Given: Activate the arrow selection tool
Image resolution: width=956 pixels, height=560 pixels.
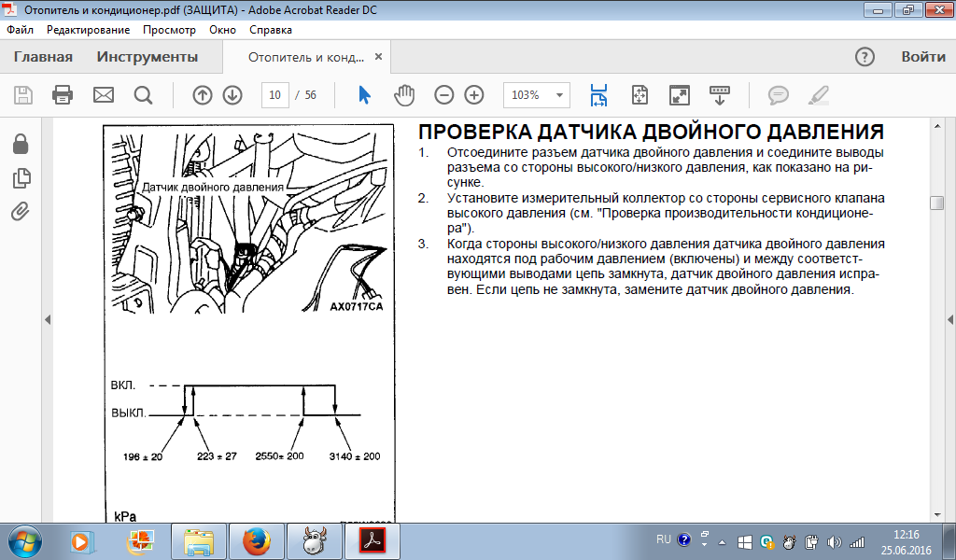Looking at the screenshot, I should [365, 95].
